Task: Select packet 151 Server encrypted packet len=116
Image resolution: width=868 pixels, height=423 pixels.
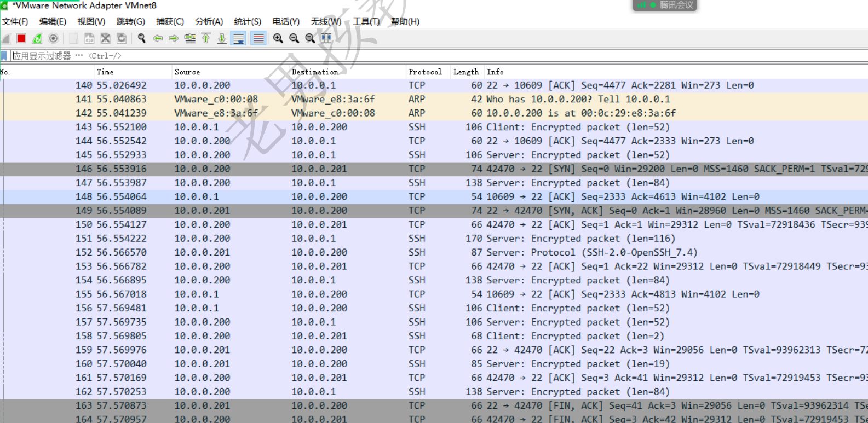Action: [x=434, y=239]
